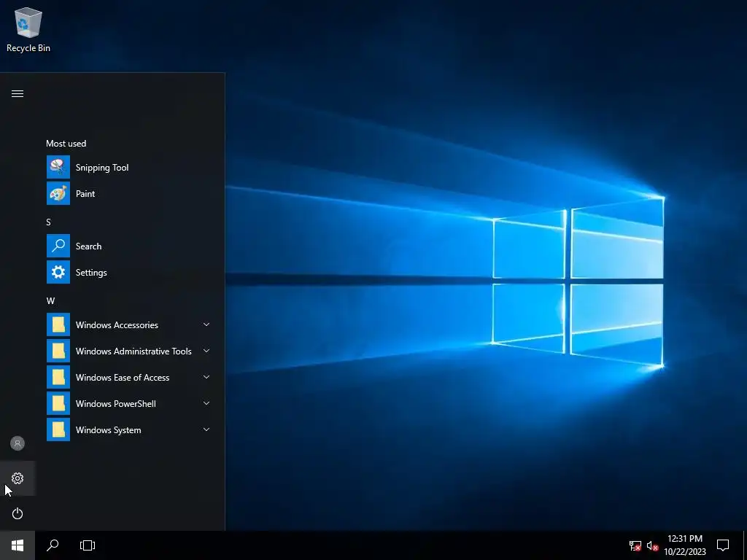This screenshot has width=747, height=560.
Task: Click the Windows System label
Action: [x=108, y=430]
